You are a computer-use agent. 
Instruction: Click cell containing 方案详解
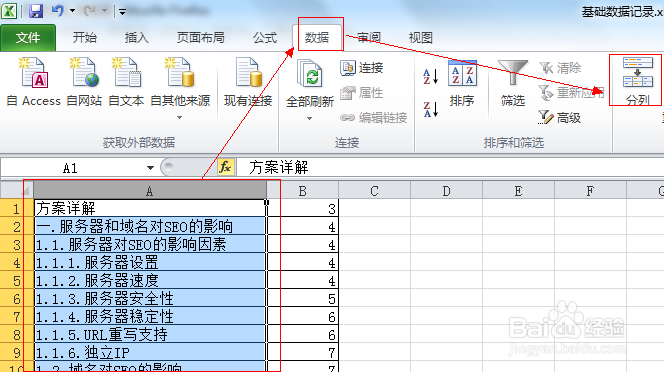tap(150, 208)
